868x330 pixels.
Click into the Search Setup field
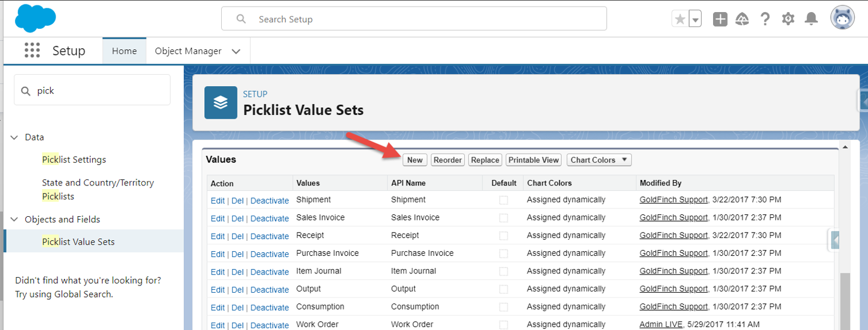pyautogui.click(x=414, y=19)
